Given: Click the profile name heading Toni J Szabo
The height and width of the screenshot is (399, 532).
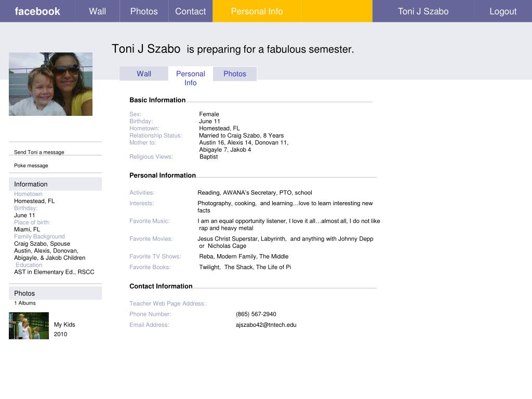Looking at the screenshot, I should pyautogui.click(x=146, y=49).
